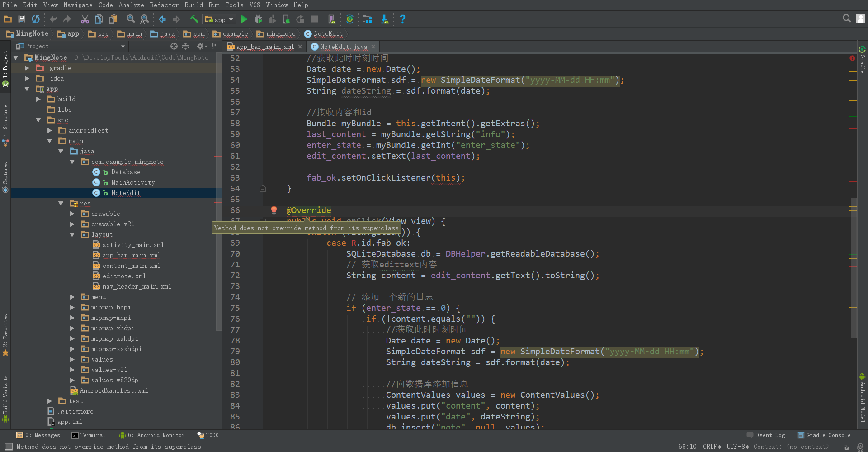Open the Messages tool window
Viewport: 868px width, 452px height.
coord(38,435)
